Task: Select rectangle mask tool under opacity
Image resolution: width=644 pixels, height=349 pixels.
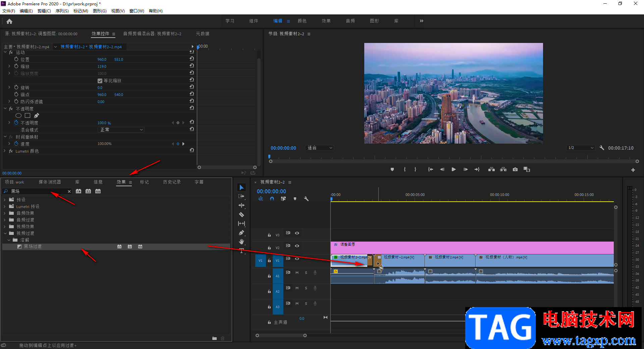Action: click(x=28, y=115)
